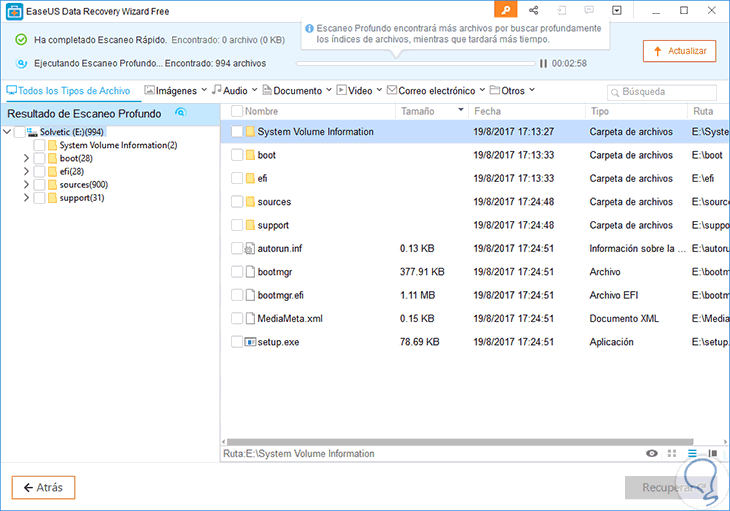Expand the boot(28) tree node
The width and height of the screenshot is (730, 511).
(27, 158)
